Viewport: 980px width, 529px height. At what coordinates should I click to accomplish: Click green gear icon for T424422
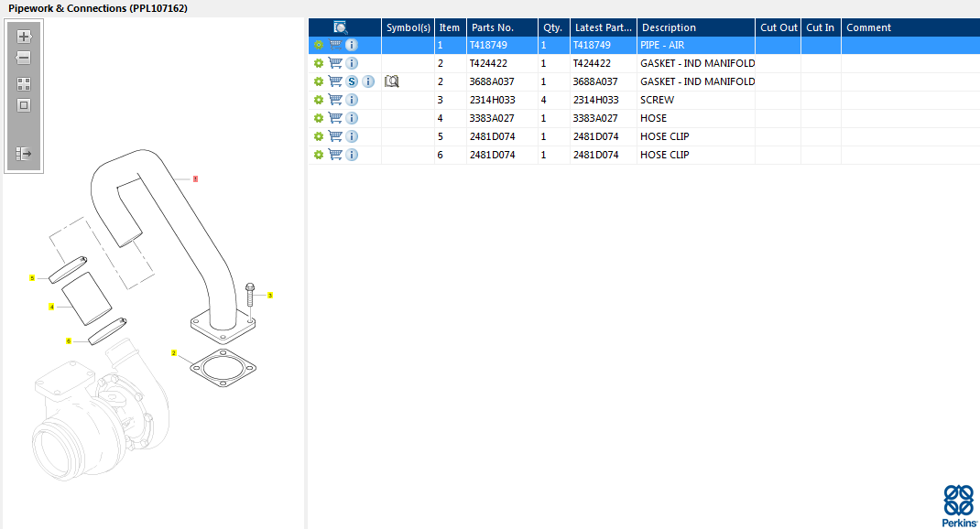click(319, 63)
